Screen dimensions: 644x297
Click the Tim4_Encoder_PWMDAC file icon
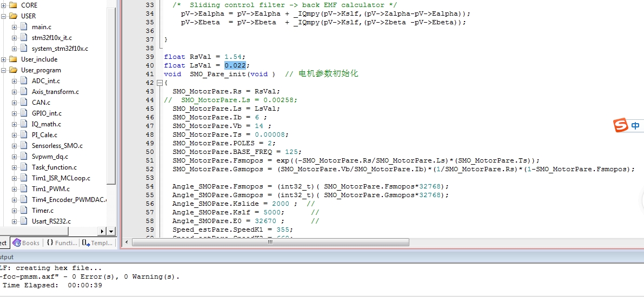pyautogui.click(x=23, y=200)
